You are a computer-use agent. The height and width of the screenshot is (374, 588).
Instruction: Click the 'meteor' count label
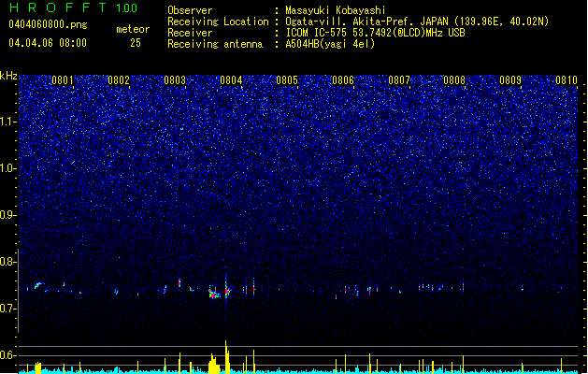(133, 29)
